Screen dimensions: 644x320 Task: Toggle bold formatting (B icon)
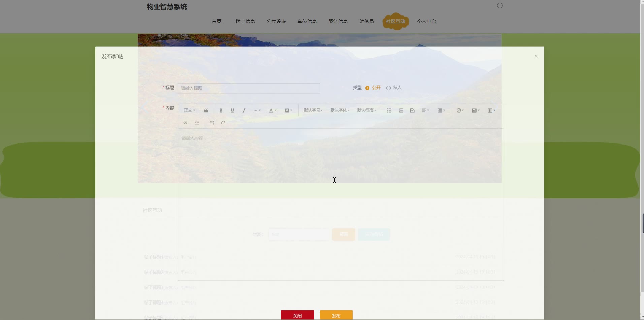tap(221, 110)
